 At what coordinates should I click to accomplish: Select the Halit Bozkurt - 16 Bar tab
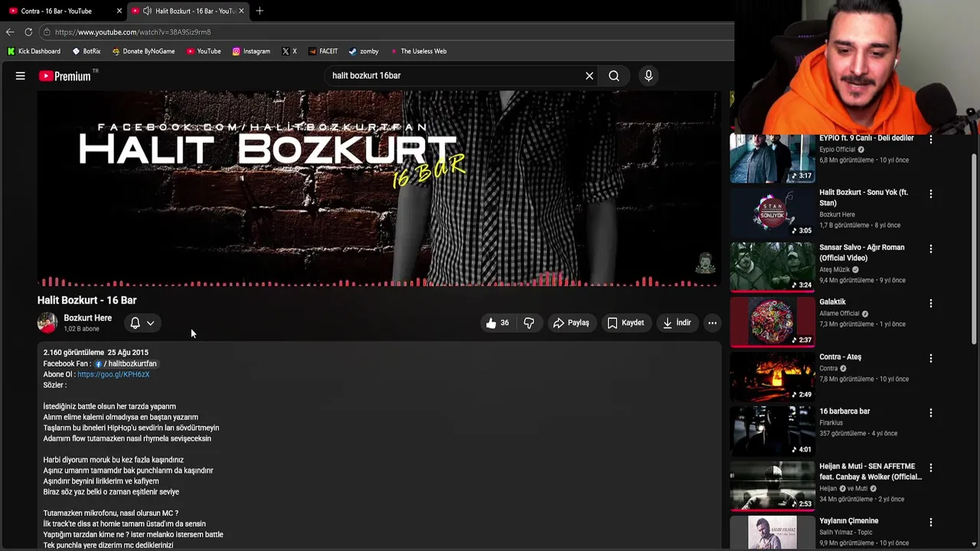[x=188, y=11]
